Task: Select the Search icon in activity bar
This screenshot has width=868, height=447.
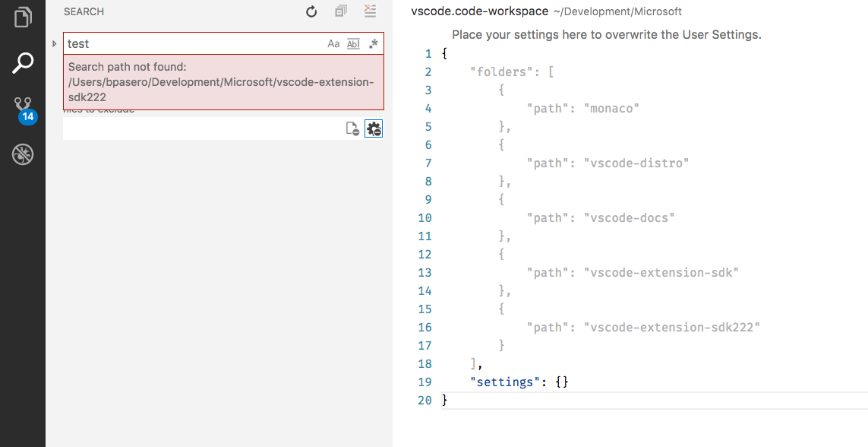Action: click(23, 63)
